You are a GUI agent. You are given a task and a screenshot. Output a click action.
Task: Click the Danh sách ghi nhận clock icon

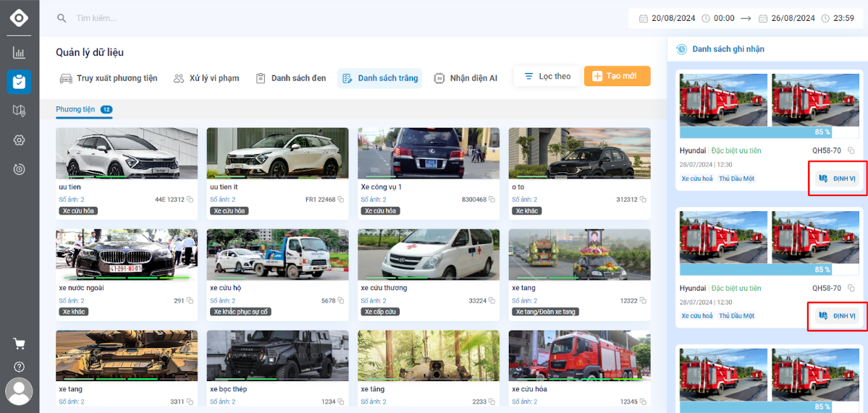click(x=682, y=49)
